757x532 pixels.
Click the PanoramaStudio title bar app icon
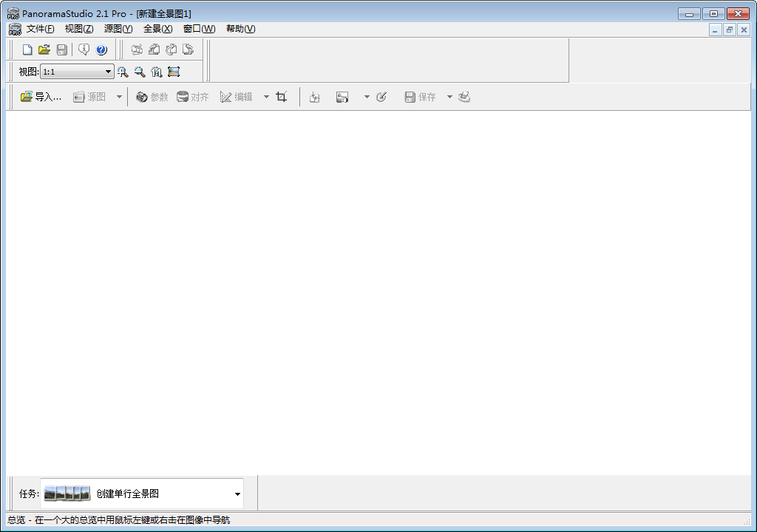click(13, 13)
